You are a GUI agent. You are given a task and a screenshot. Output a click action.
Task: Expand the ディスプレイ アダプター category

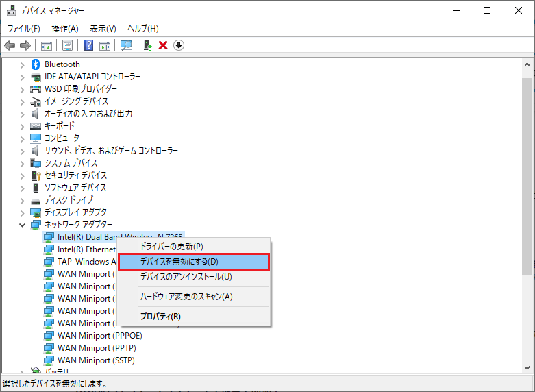[x=22, y=212]
